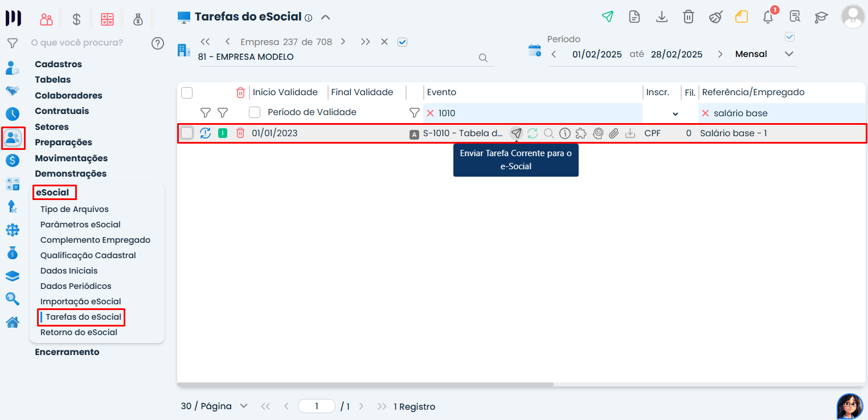Open the handshake module in sidebar
868x420 pixels.
(13, 91)
